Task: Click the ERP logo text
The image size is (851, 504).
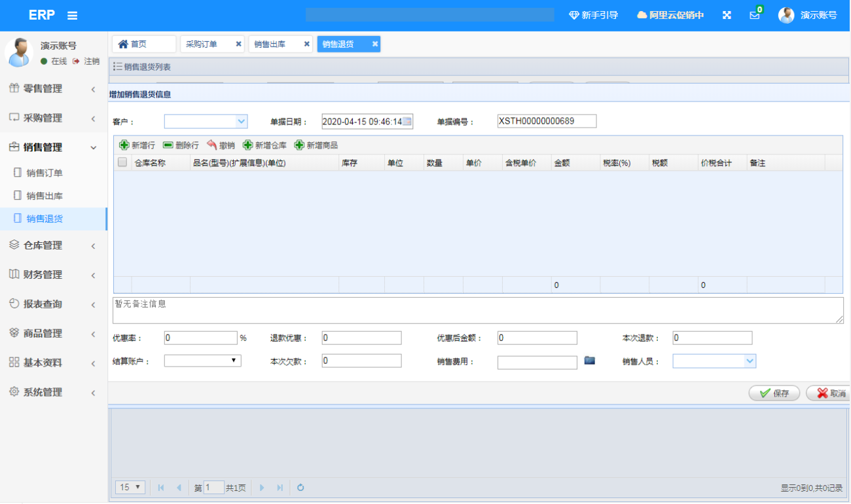Action: (42, 15)
